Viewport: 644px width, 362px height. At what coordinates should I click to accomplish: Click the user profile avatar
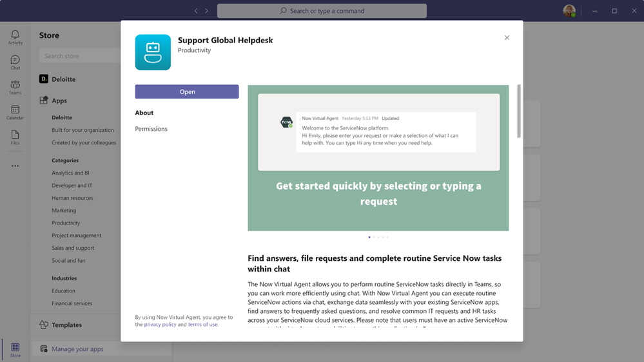coord(569,11)
